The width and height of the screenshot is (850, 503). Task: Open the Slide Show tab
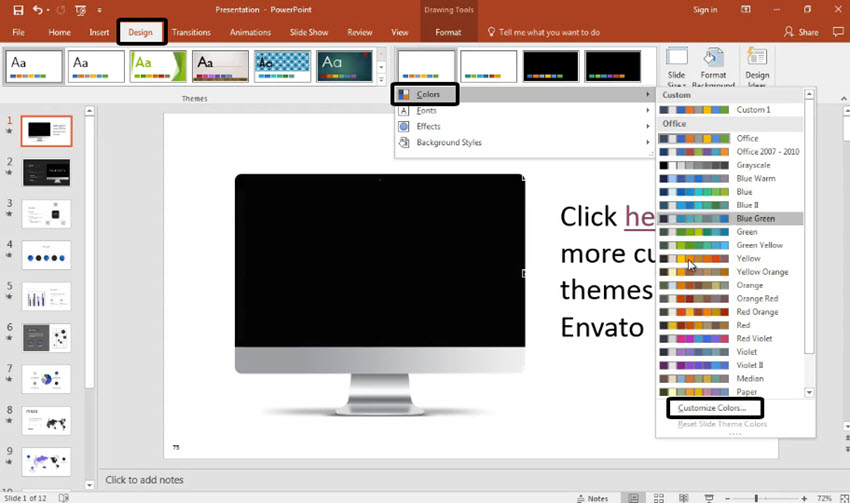click(x=308, y=32)
